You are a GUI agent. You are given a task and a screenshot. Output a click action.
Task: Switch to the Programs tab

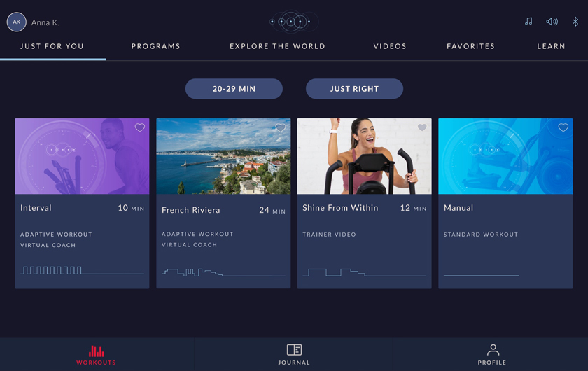click(155, 46)
